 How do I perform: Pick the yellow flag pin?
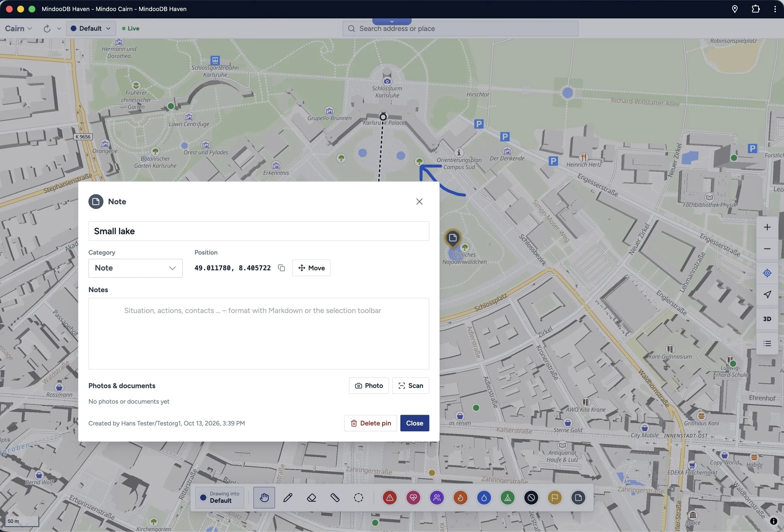click(555, 498)
